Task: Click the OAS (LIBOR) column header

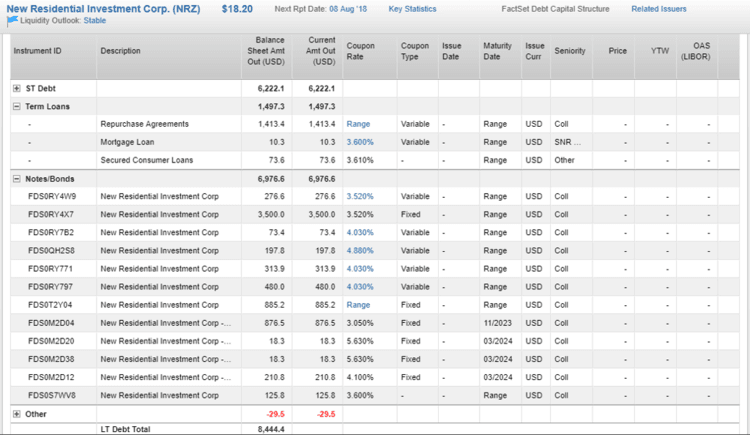Action: pos(694,52)
